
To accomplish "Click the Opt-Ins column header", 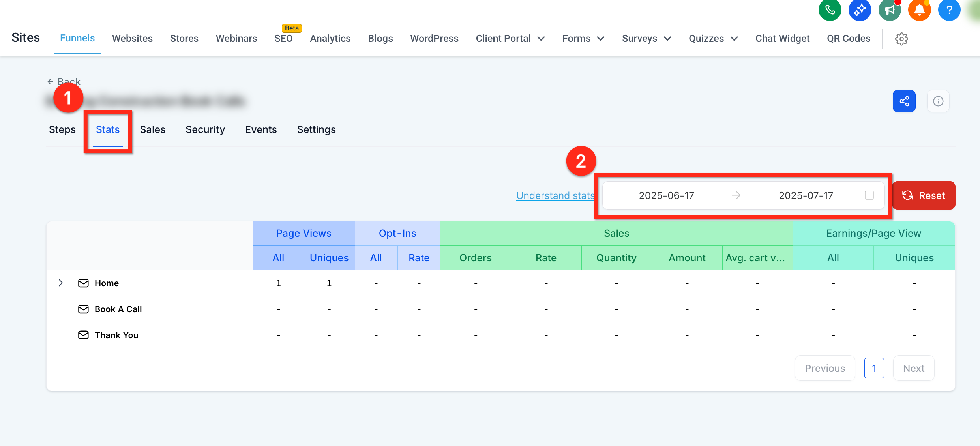I will [397, 233].
